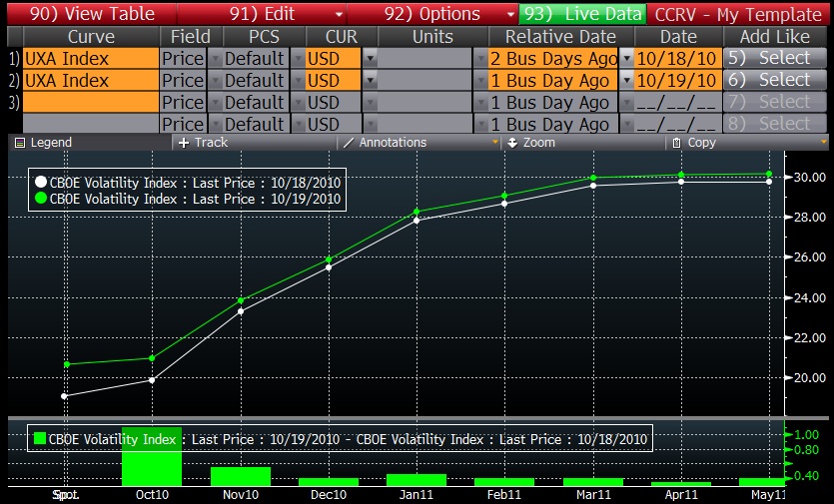Image resolution: width=834 pixels, height=504 pixels.
Task: Click the Copy clipboard icon
Action: point(676,143)
